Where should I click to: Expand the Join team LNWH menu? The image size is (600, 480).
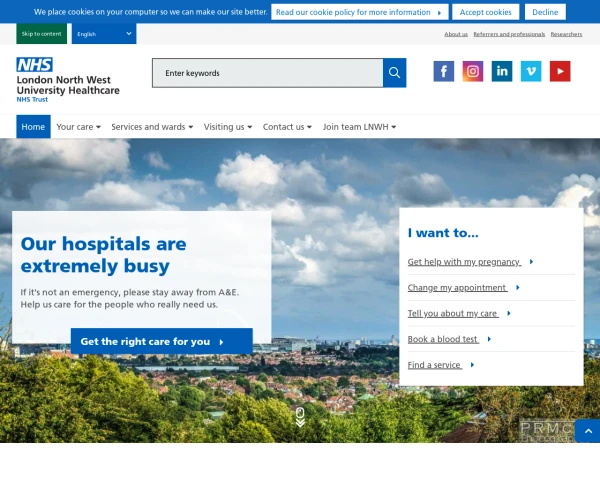click(x=359, y=127)
